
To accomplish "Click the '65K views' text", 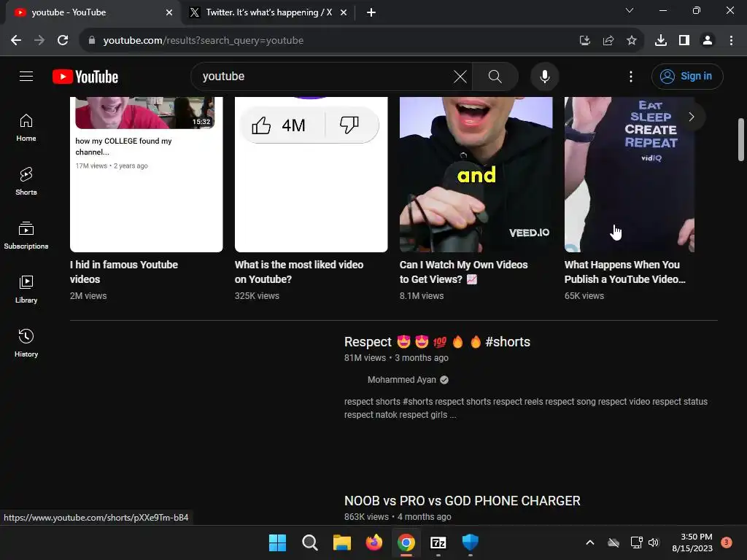I will pyautogui.click(x=584, y=296).
